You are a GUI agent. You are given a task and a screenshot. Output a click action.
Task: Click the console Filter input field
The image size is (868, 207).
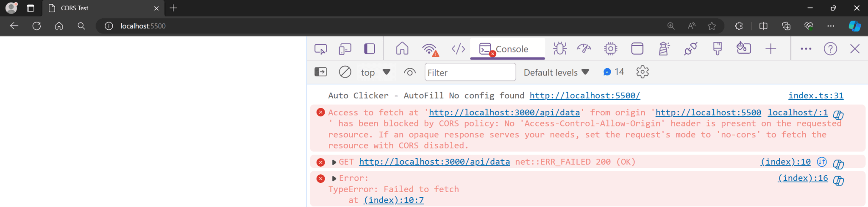(x=470, y=73)
